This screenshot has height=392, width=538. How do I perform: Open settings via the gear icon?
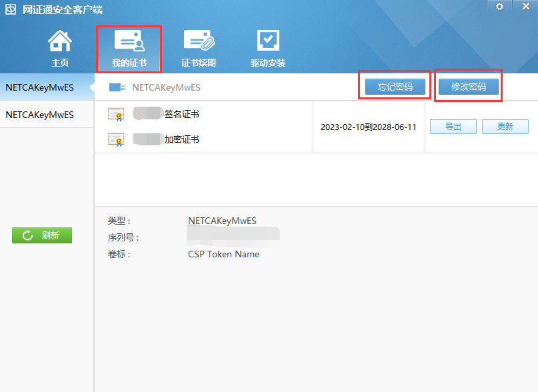[x=499, y=6]
